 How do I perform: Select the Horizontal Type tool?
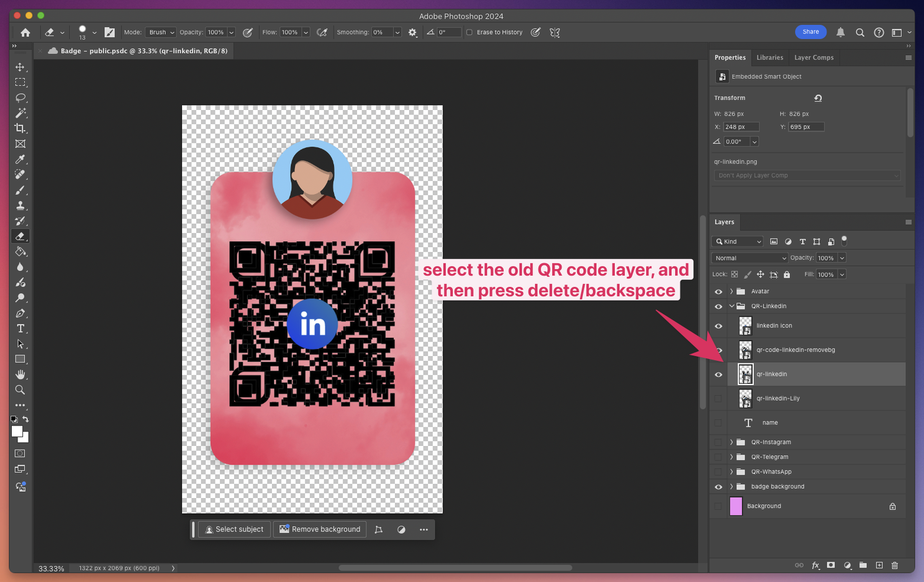[20, 329]
